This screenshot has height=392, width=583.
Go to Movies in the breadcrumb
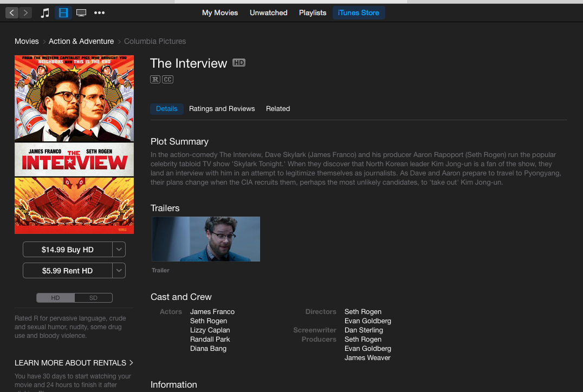click(27, 41)
